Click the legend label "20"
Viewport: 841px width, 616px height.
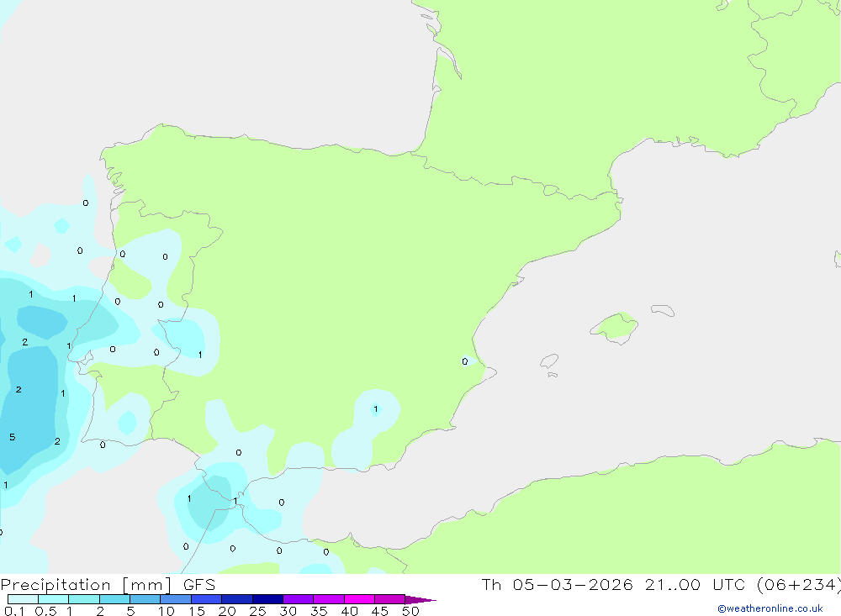coord(227,611)
